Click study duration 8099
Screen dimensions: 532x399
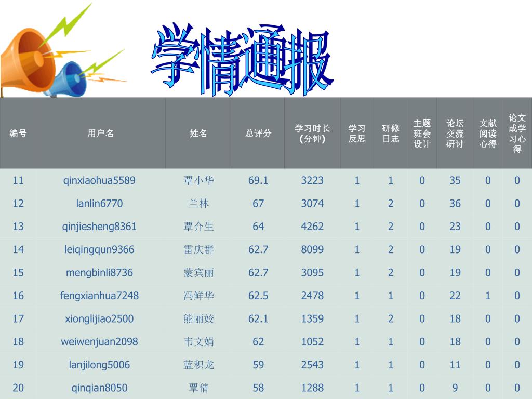pyautogui.click(x=312, y=250)
